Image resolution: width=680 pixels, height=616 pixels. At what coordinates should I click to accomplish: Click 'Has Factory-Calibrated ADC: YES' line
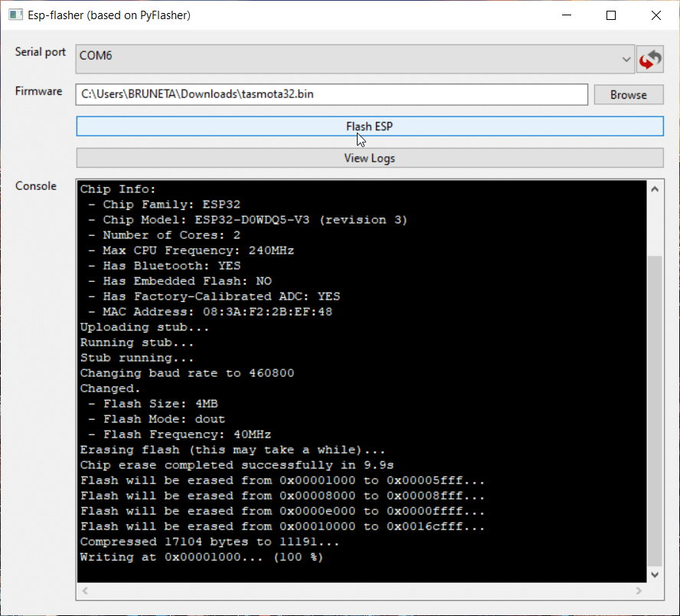pyautogui.click(x=214, y=297)
